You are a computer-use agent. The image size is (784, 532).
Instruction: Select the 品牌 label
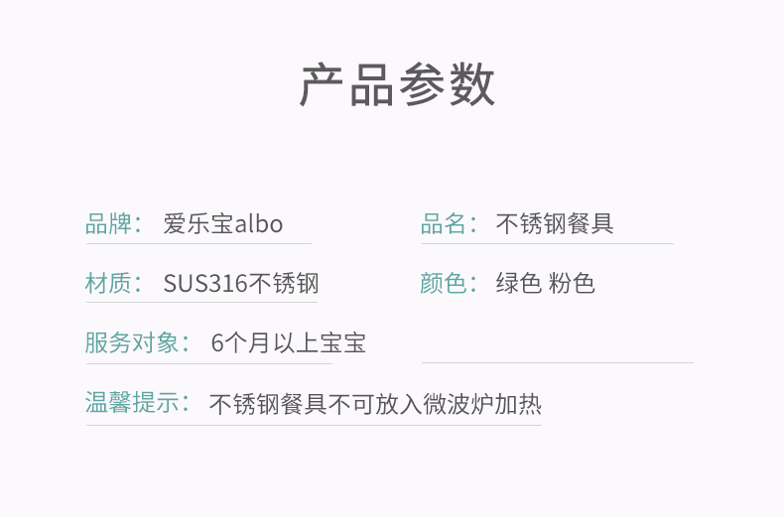click(108, 223)
